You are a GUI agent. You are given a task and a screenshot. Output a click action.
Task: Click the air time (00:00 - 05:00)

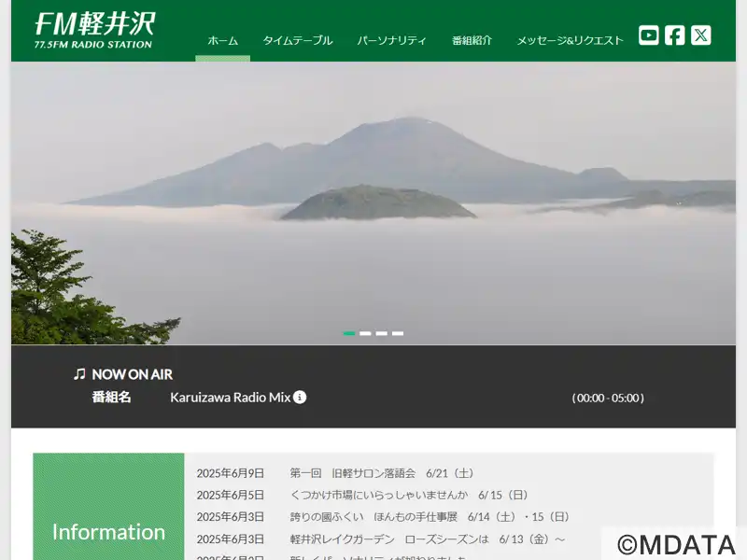pos(608,399)
